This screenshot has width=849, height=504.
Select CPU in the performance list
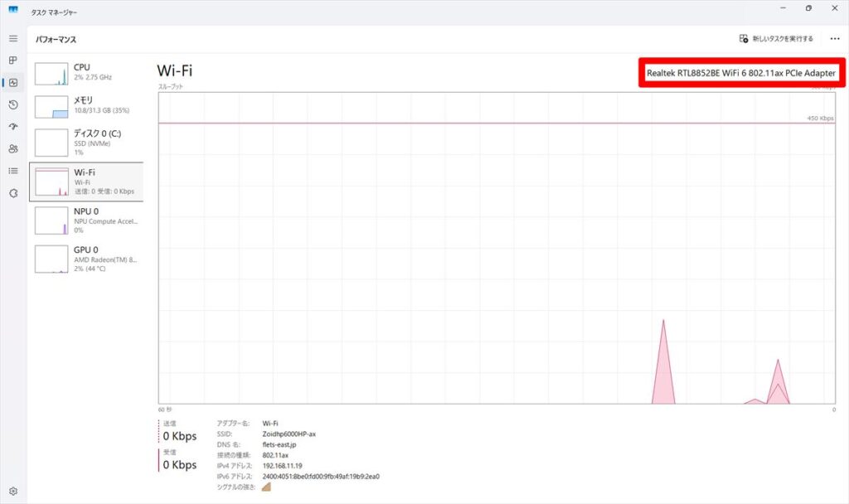coord(85,72)
